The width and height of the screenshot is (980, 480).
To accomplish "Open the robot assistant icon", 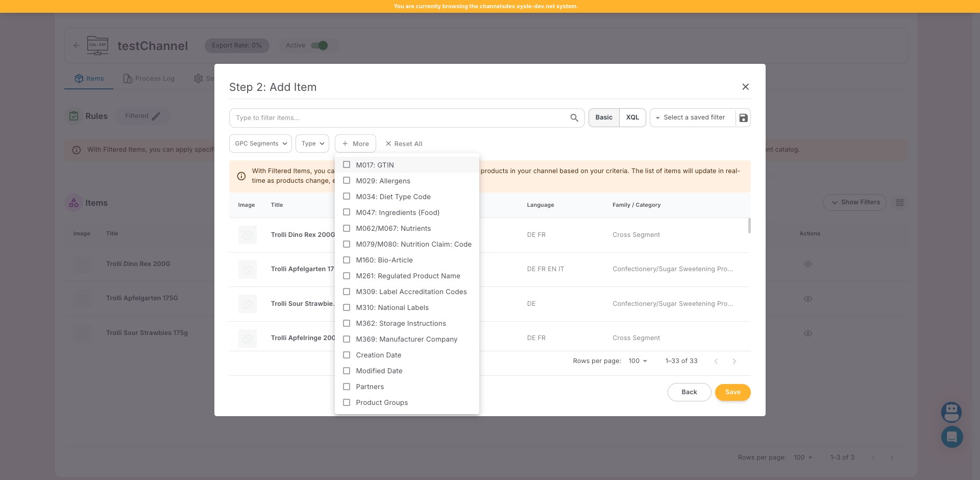I will (x=951, y=412).
